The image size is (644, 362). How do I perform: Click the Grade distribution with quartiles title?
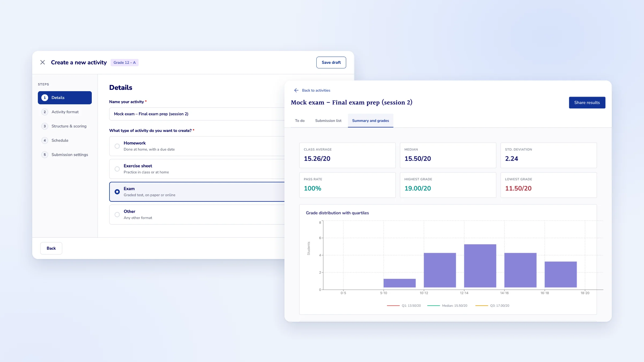tap(337, 213)
